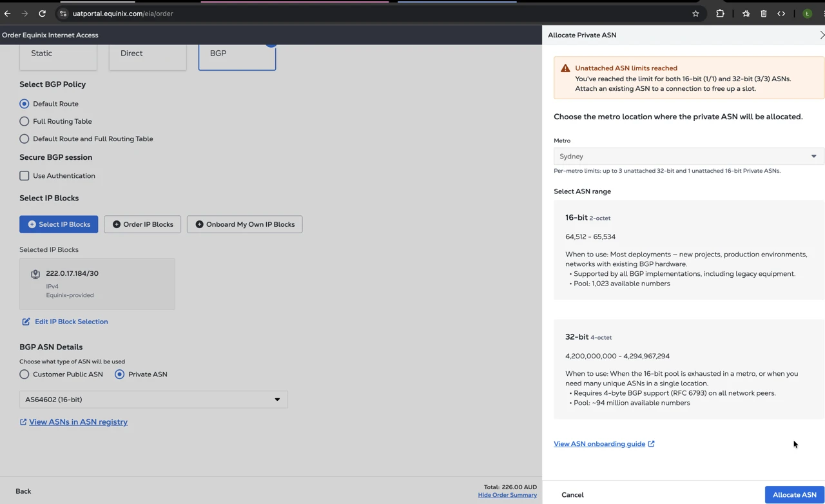This screenshot has height=504, width=825.
Task: Click the 'Select ASN range' heading
Action: (x=582, y=191)
